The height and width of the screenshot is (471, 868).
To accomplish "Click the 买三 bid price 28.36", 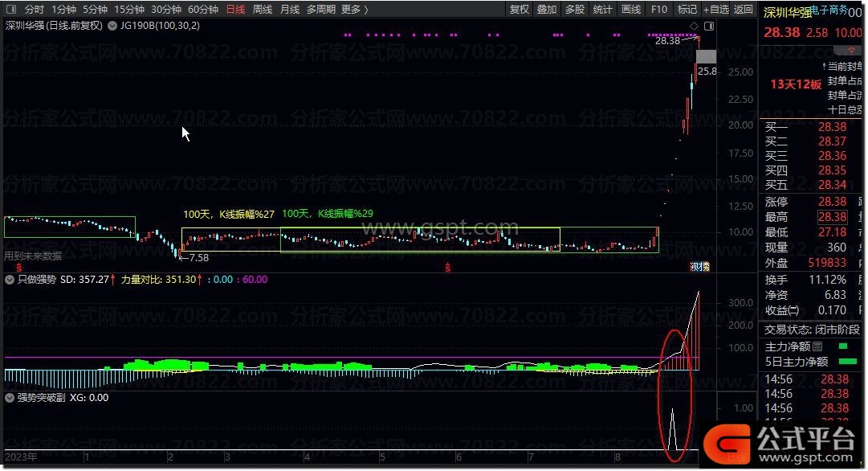I will (833, 156).
